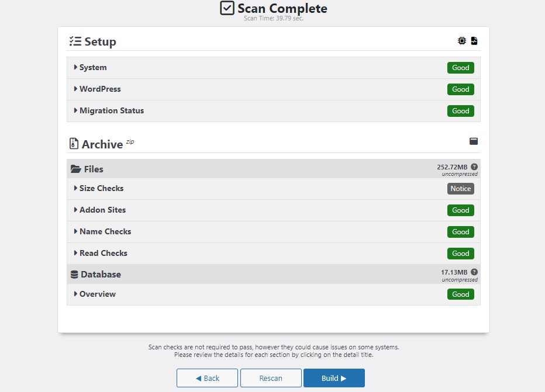Viewport: 545px width, 392px height.
Task: Click the Good badge for System
Action: pyautogui.click(x=461, y=68)
